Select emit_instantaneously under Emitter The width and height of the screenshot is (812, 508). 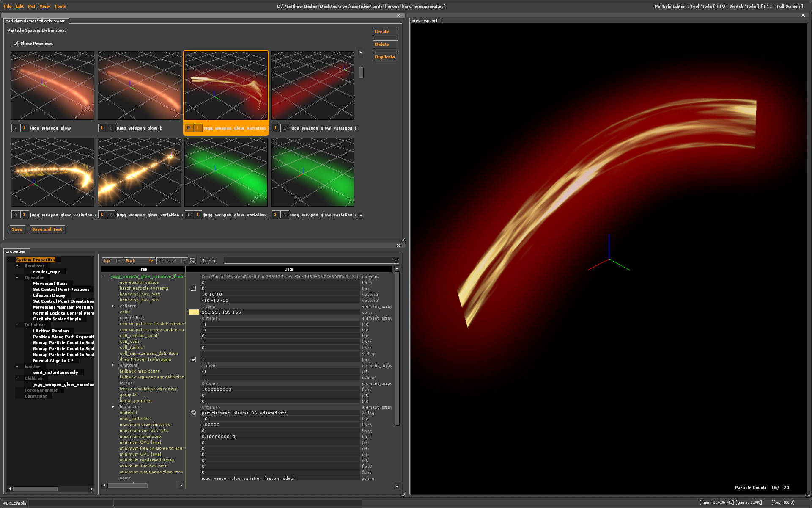click(x=55, y=373)
